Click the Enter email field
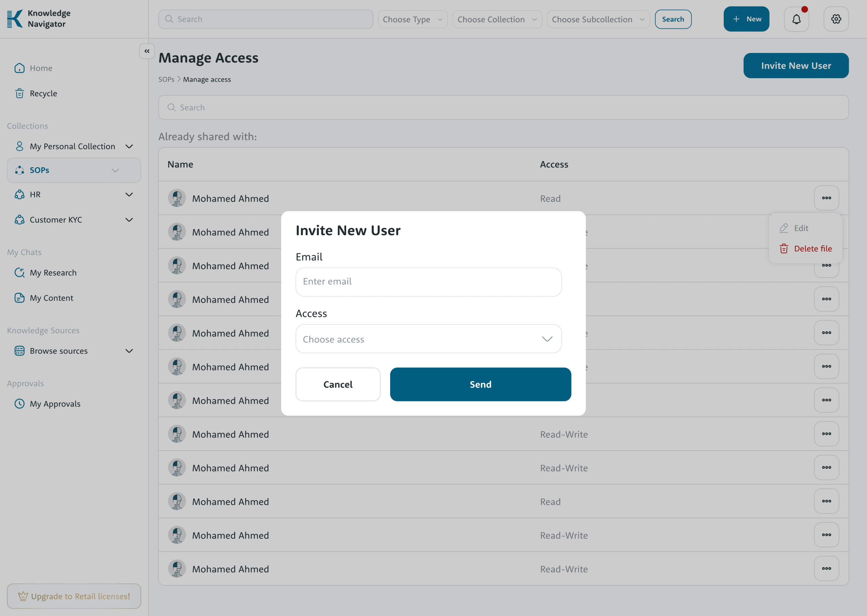Viewport: 867px width, 616px height. pyautogui.click(x=428, y=282)
